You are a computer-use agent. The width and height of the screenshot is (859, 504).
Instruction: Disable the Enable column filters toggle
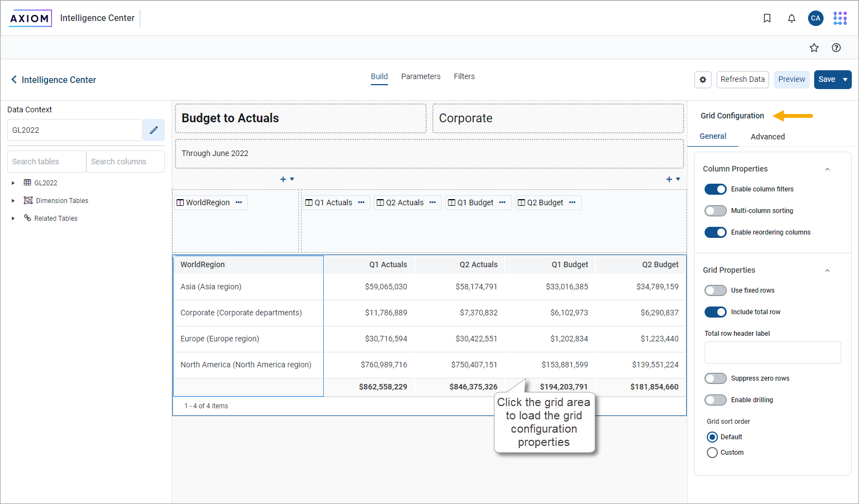pyautogui.click(x=715, y=189)
